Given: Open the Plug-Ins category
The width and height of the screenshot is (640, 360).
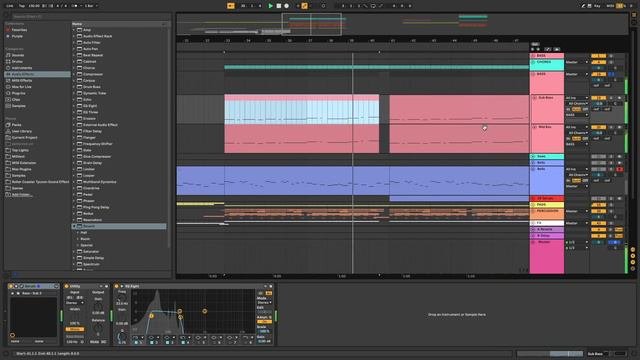Looking at the screenshot, I should click(x=18, y=93).
